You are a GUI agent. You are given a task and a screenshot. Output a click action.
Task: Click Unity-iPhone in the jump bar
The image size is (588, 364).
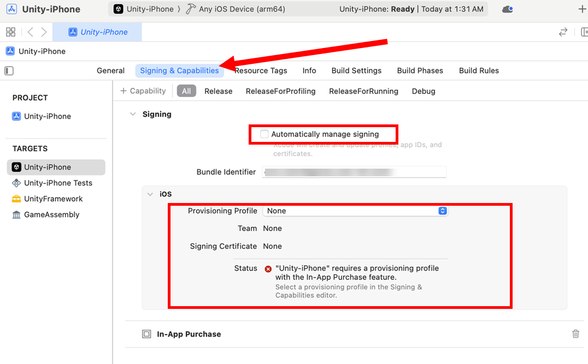coord(36,51)
